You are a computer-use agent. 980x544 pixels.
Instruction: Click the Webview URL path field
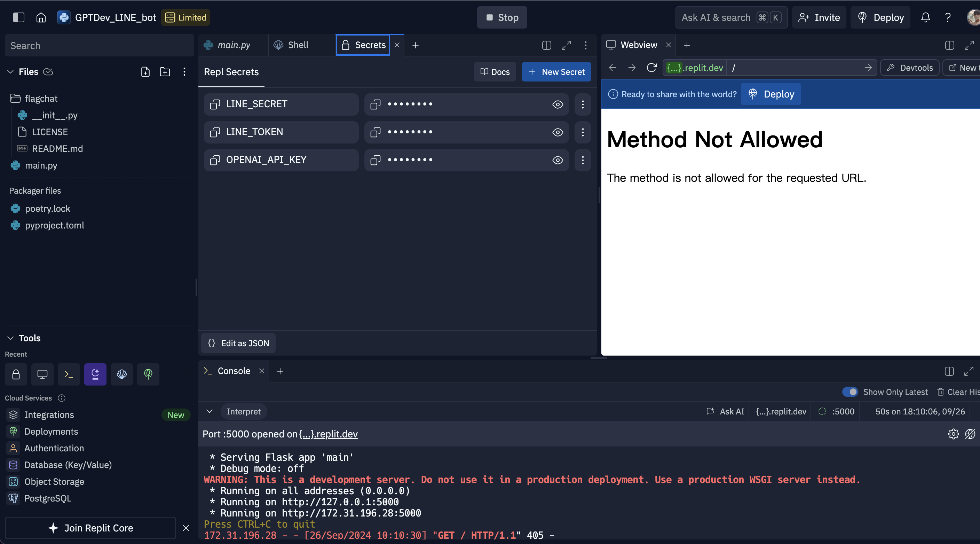pyautogui.click(x=795, y=68)
